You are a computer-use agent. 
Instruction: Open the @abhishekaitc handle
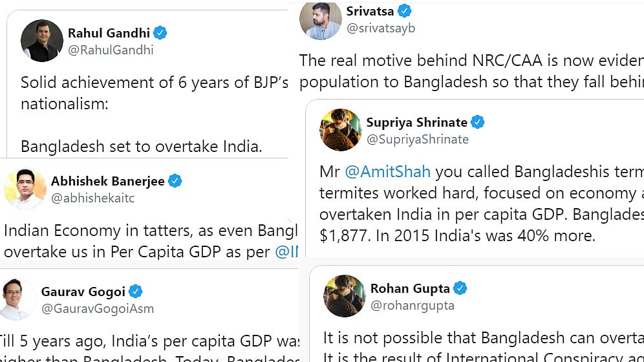coord(93,198)
